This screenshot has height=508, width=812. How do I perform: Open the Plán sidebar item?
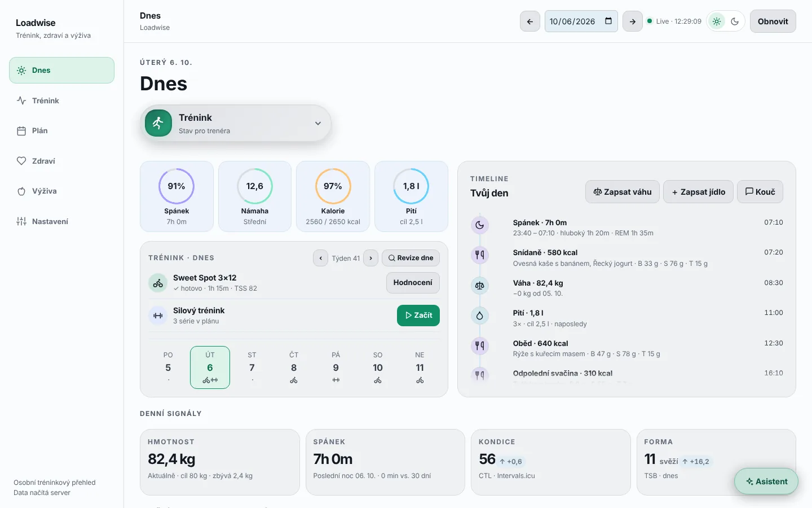point(61,130)
